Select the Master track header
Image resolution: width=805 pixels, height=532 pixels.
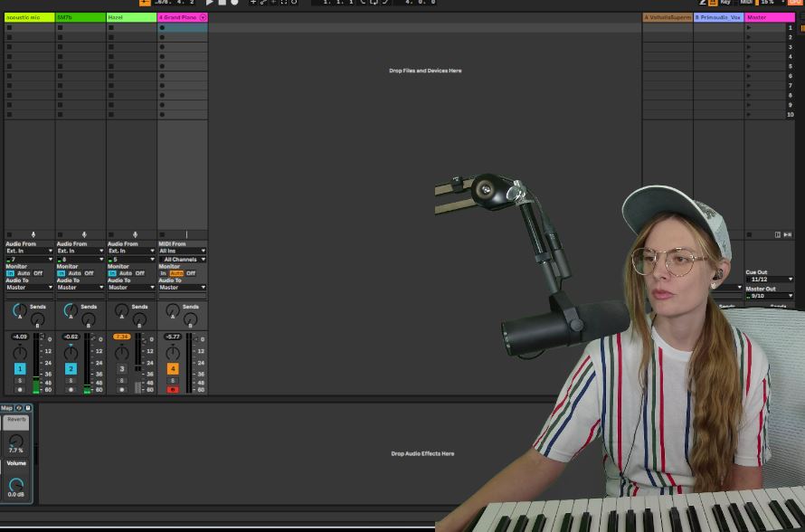point(770,17)
